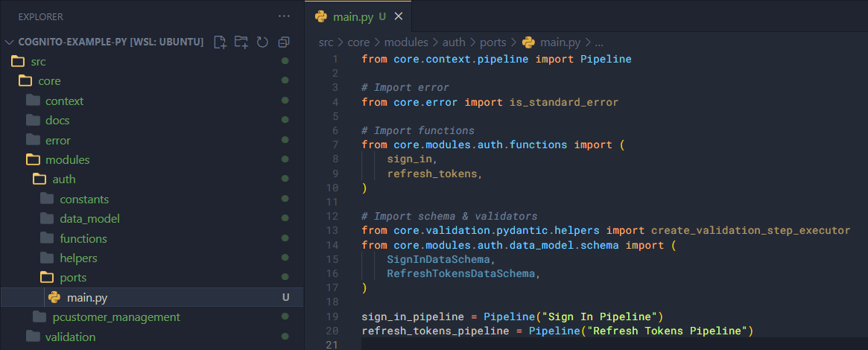This screenshot has width=868, height=350.
Task: Click the New File icon in Explorer
Action: [220, 42]
